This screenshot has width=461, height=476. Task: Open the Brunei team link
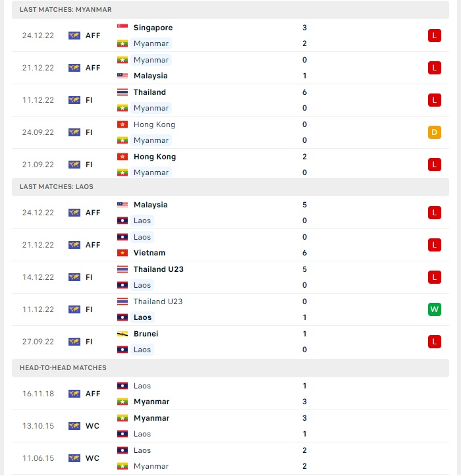pos(146,334)
